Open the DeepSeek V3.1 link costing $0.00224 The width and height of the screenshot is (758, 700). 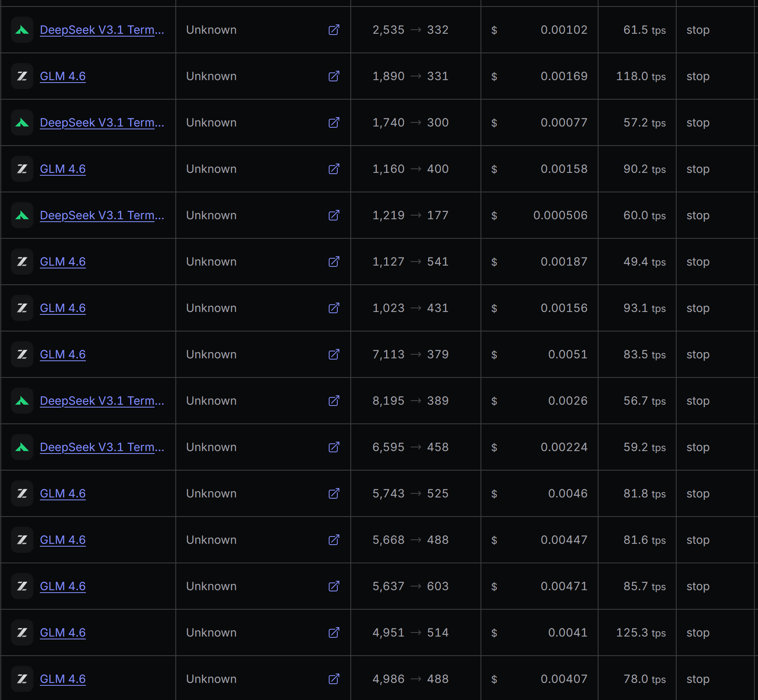[x=102, y=447]
